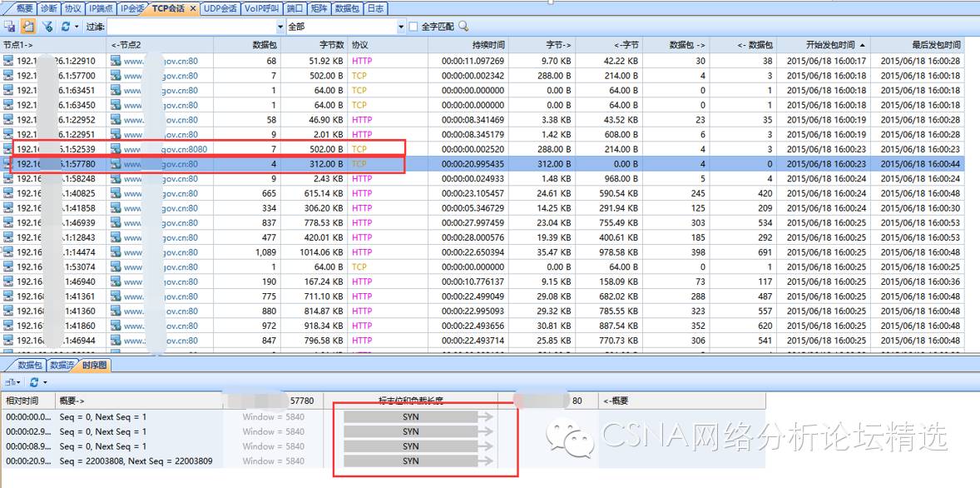980x488 pixels.
Task: Click the node1 host icon in the :22910 row
Action: [8, 61]
